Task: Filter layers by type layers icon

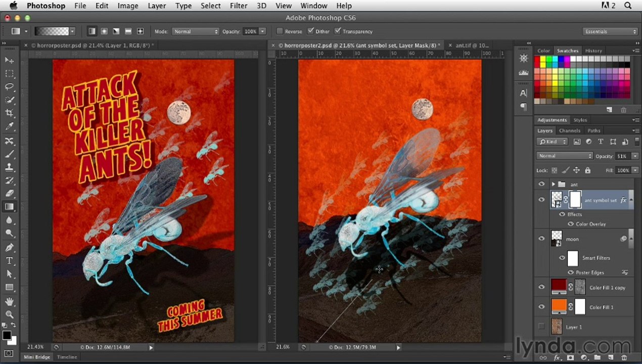Action: click(601, 142)
